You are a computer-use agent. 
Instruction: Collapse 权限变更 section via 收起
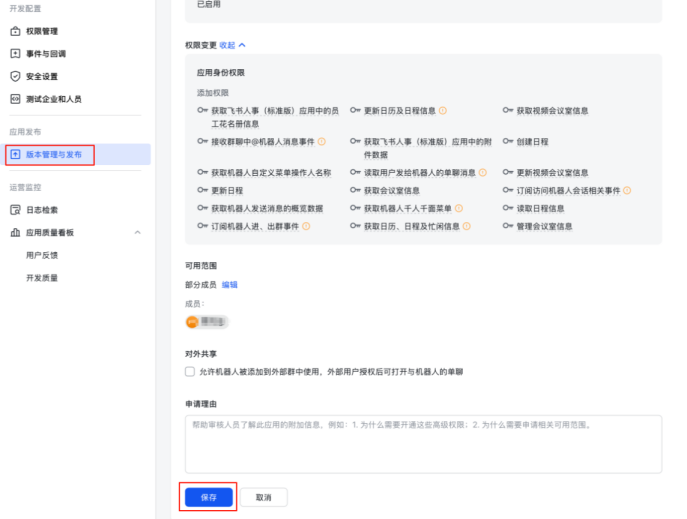(x=231, y=45)
